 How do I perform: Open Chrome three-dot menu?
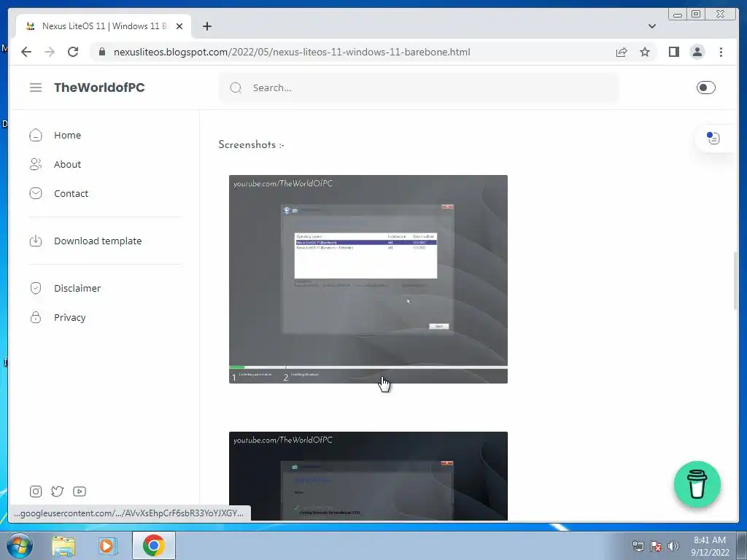[721, 52]
